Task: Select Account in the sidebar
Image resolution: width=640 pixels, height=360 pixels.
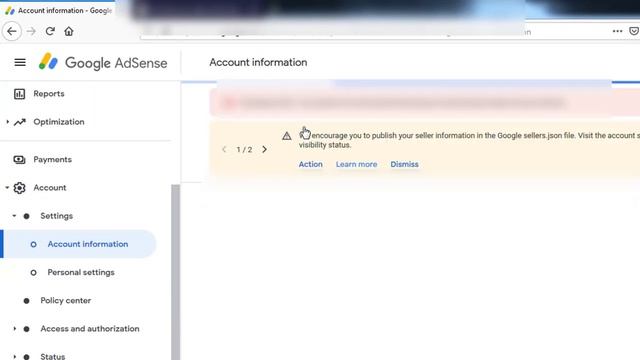Action: [x=50, y=188]
